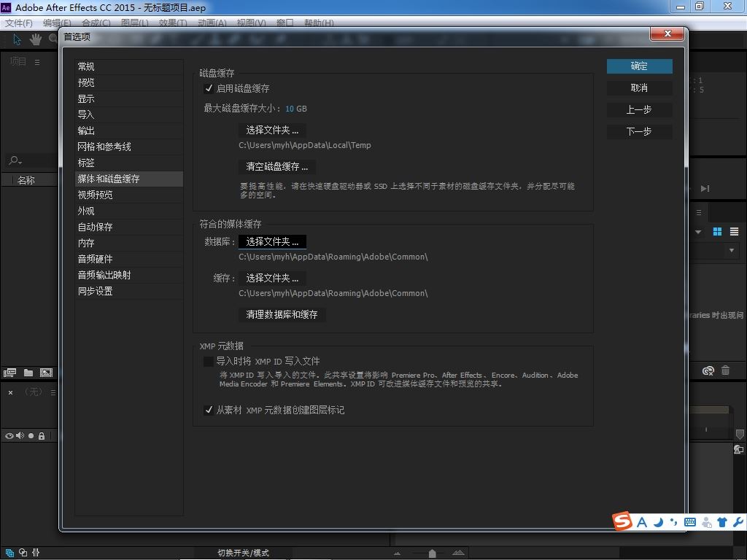The width and height of the screenshot is (747, 560).
Task: Click 选择文件夹 next to 数据库
Action: click(272, 242)
